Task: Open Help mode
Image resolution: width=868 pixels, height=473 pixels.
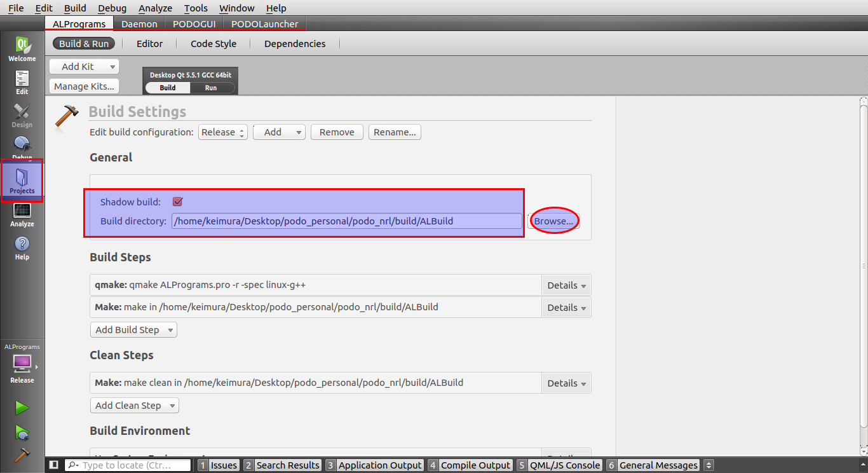Action: (x=22, y=249)
